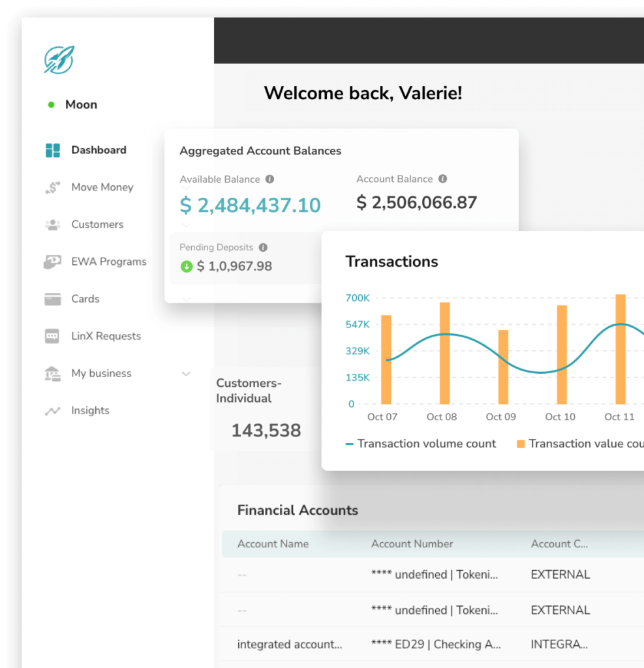644x668 pixels.
Task: Click the Dashboard grid icon
Action: 52,150
